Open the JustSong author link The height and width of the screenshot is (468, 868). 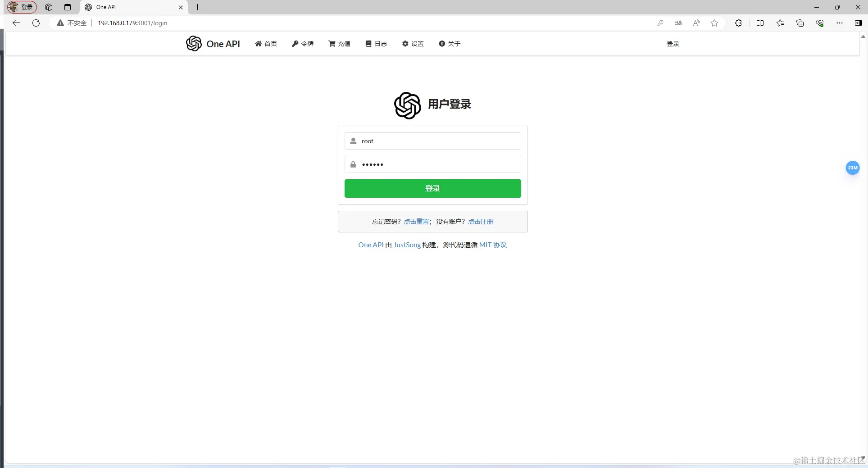pyautogui.click(x=407, y=245)
